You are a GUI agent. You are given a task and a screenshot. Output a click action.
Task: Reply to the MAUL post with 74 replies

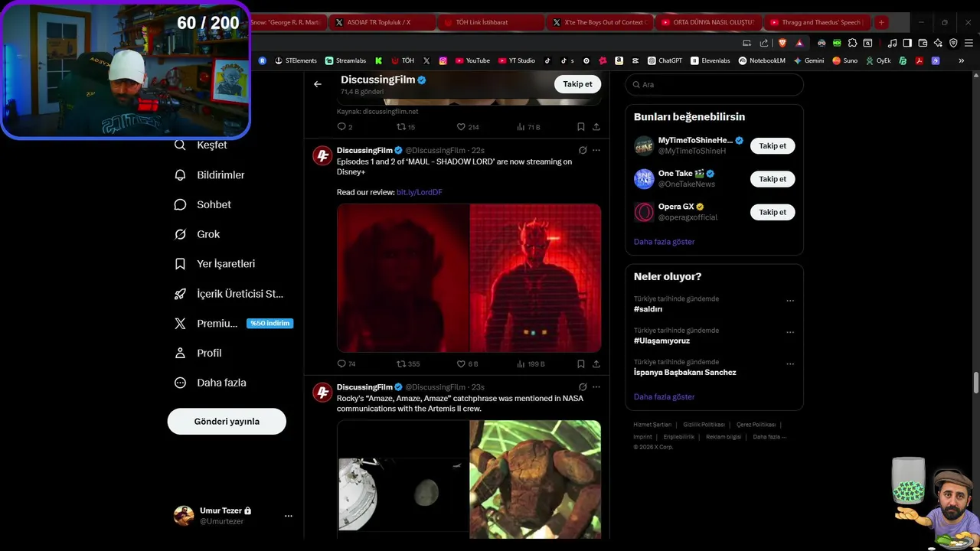point(346,364)
